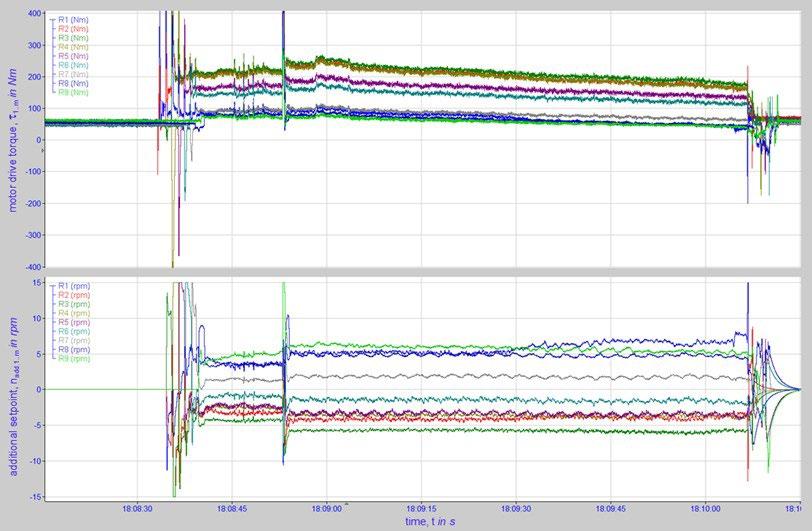Click the time axis title label

coord(430,522)
